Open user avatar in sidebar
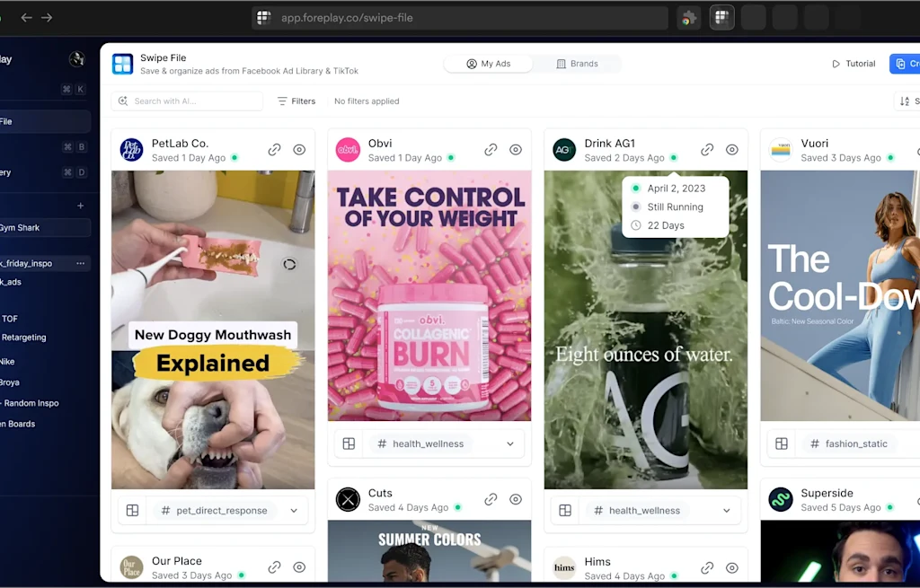 (x=77, y=59)
